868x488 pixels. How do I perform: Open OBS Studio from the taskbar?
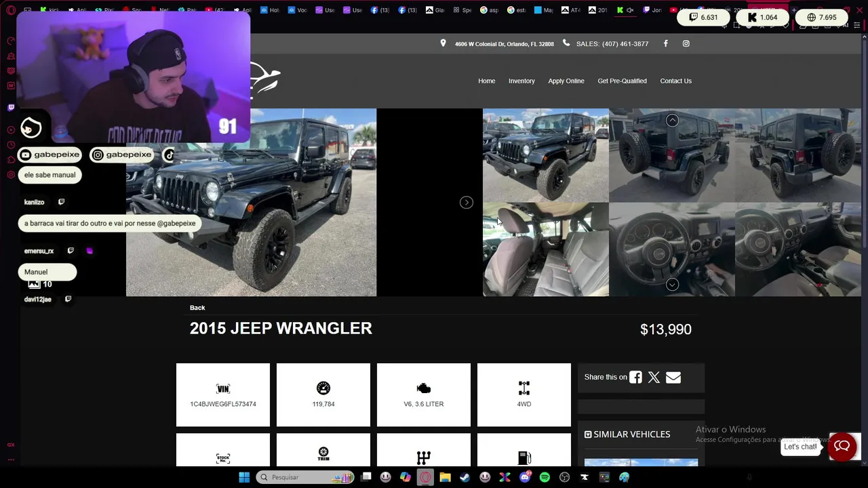tap(564, 477)
